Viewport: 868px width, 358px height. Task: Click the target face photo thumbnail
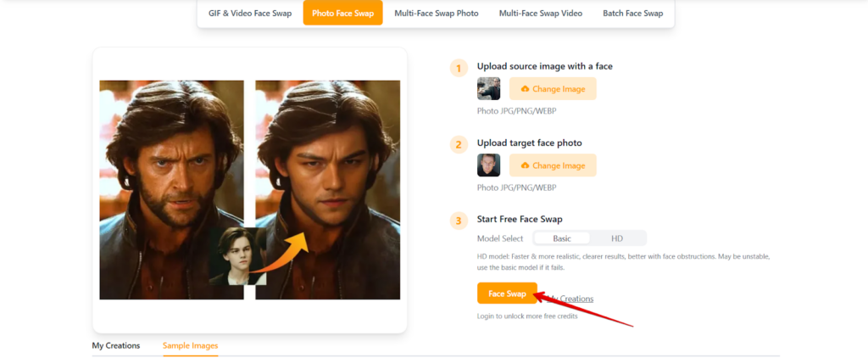click(x=489, y=165)
